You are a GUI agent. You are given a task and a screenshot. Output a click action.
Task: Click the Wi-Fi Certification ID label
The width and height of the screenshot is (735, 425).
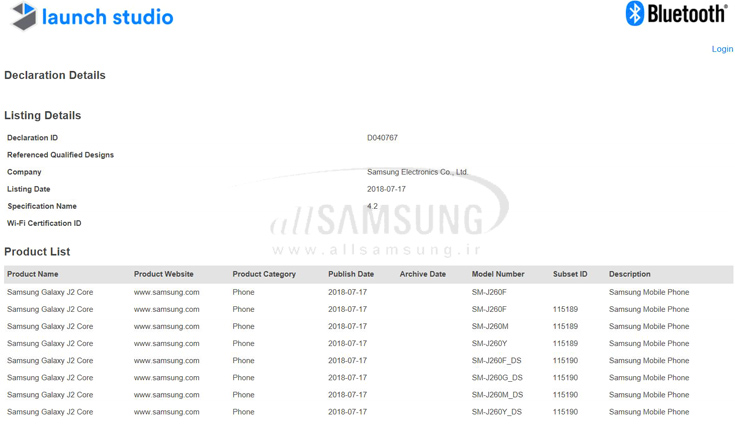[44, 223]
